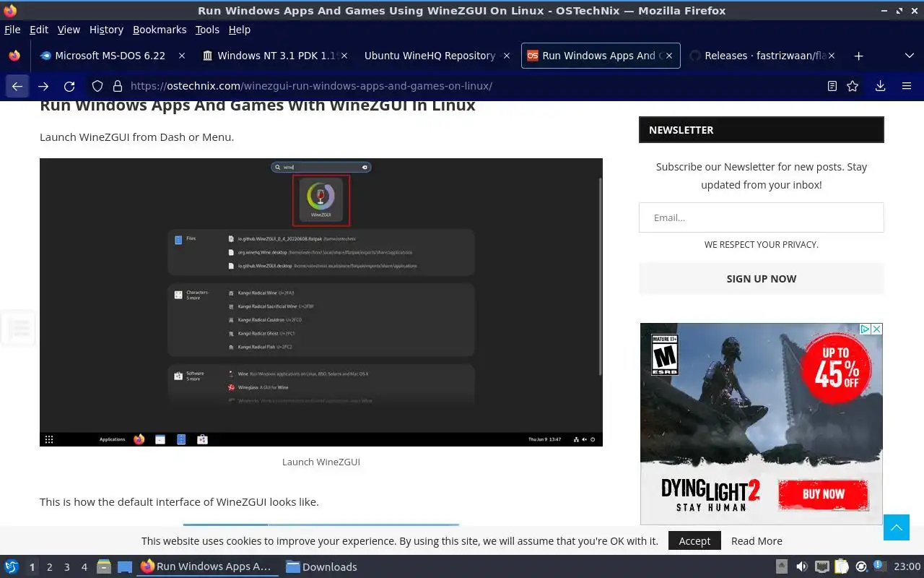Close the Dying Light 2 ad

[x=876, y=329]
